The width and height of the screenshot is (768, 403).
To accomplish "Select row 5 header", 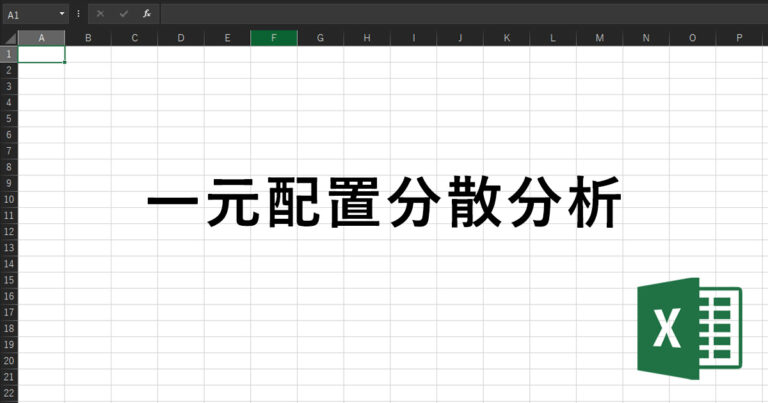I will [x=9, y=118].
